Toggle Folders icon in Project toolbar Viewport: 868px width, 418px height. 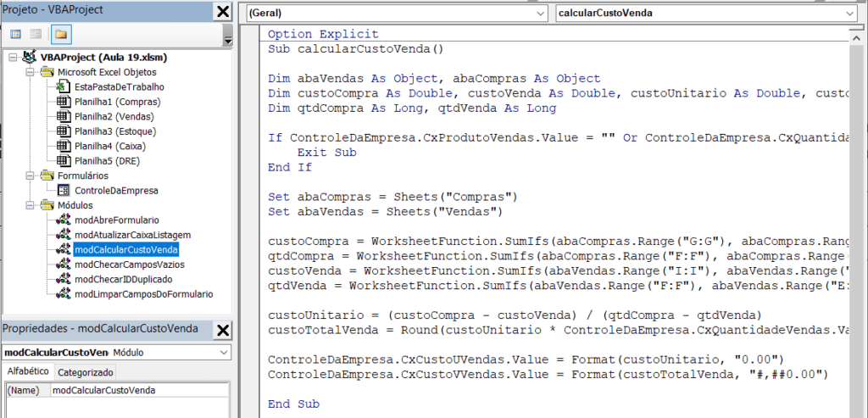coord(60,34)
